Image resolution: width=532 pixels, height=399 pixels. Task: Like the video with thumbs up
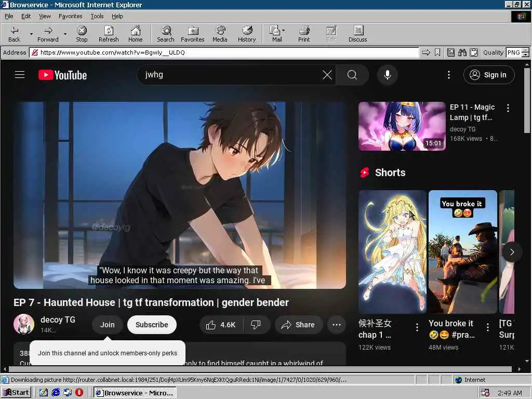220,325
